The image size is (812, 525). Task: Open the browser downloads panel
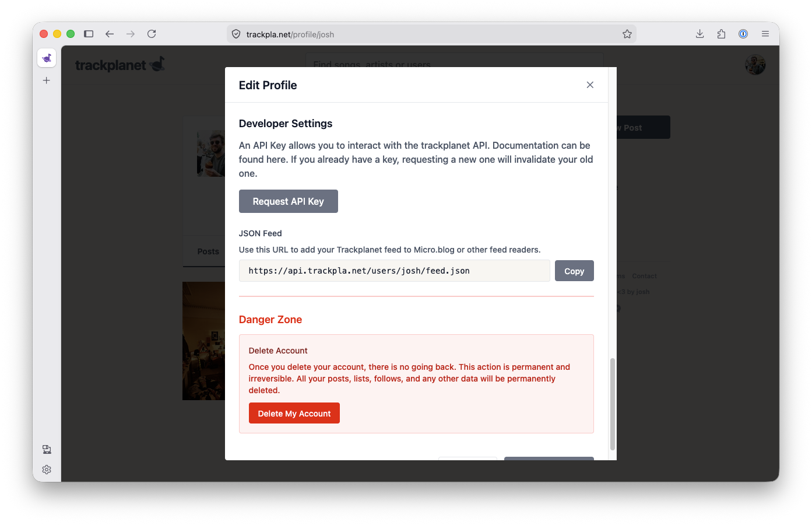pyautogui.click(x=699, y=34)
